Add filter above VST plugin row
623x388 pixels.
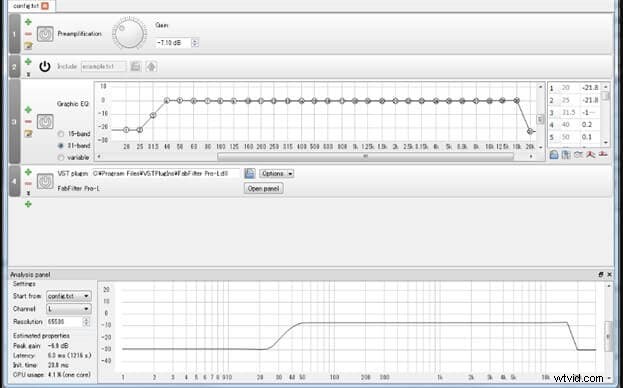pyautogui.click(x=28, y=172)
